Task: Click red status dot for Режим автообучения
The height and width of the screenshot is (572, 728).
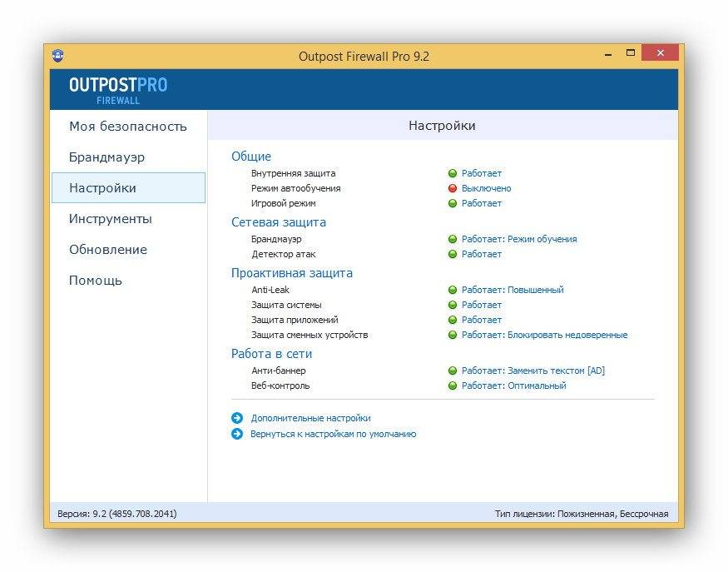Action: [x=453, y=188]
